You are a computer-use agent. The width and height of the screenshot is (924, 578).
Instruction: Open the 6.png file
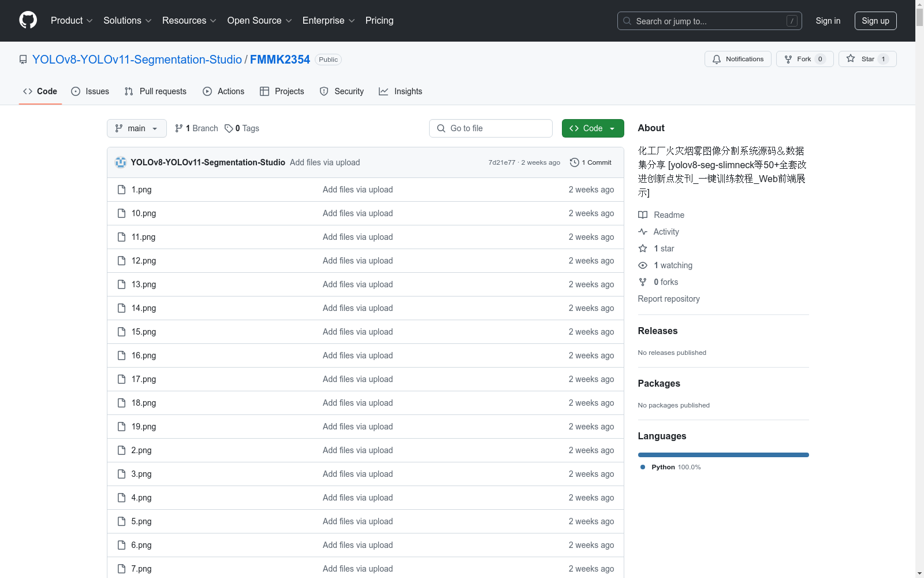[141, 545]
